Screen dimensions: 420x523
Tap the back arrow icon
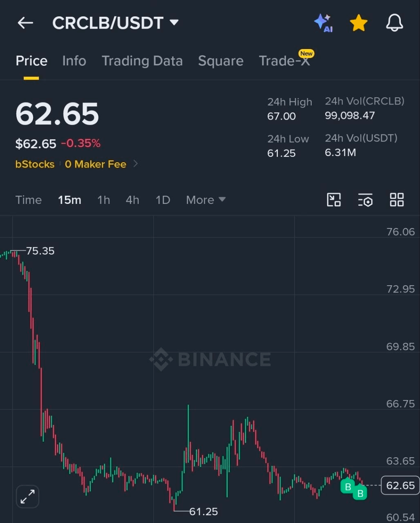click(x=25, y=23)
